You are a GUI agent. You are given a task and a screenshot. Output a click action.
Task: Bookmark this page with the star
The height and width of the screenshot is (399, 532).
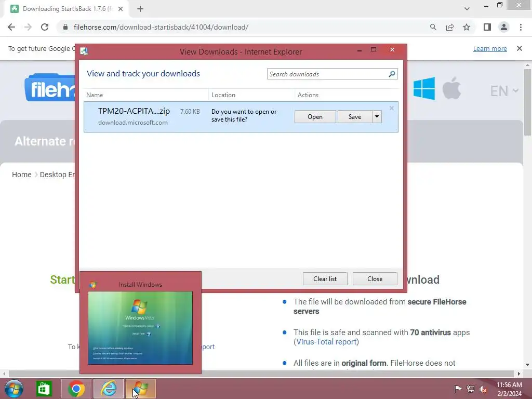pos(467,27)
